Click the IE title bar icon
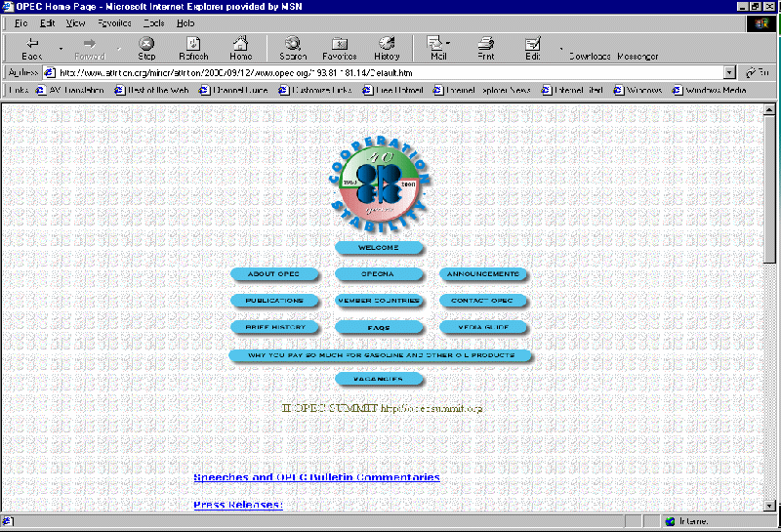Image resolution: width=781 pixels, height=532 pixels. (x=8, y=7)
